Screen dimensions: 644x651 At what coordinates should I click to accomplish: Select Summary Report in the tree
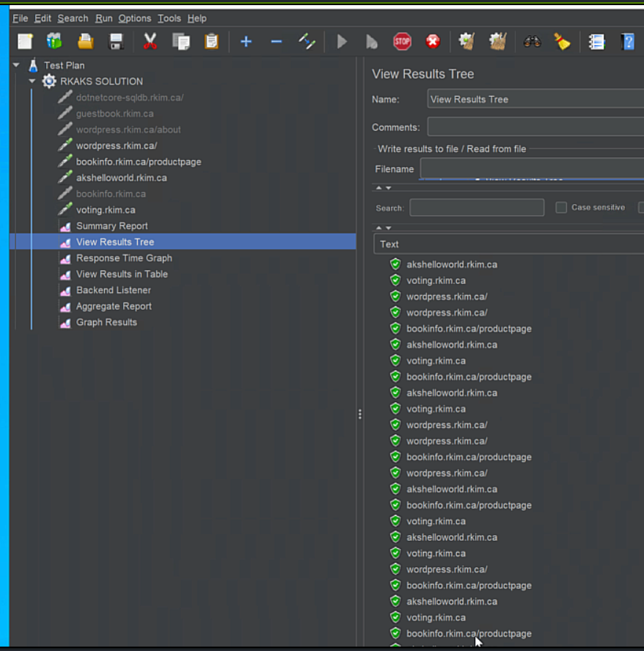(111, 226)
